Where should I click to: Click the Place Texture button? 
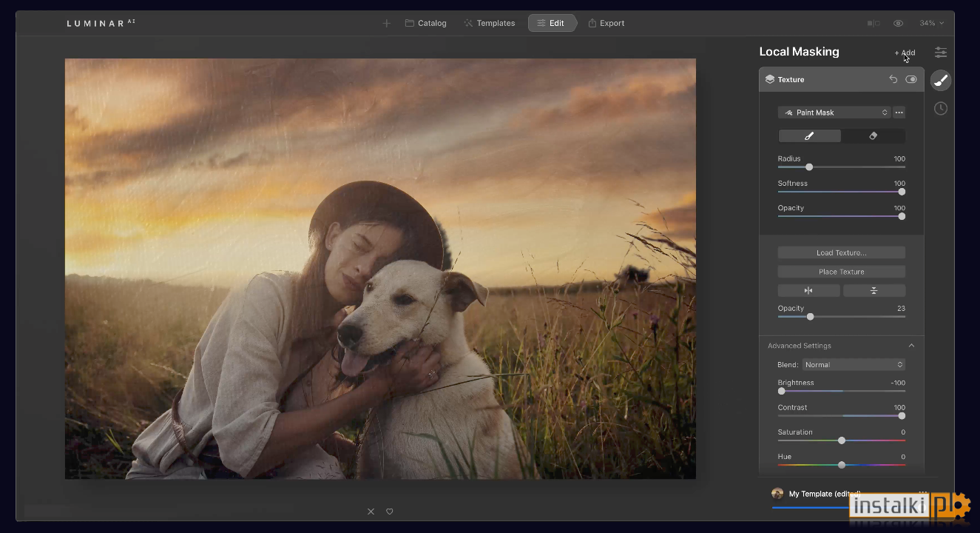(842, 272)
